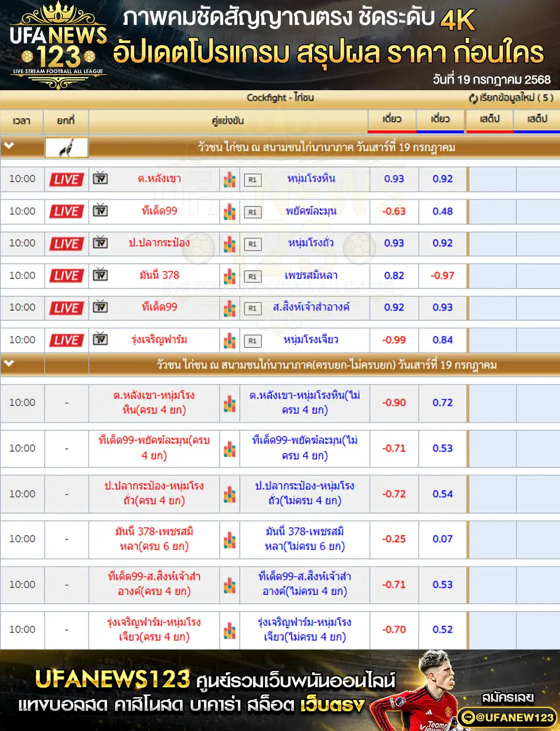Click TV icon in ต.หลังเขา row
This screenshot has width=560, height=731.
coord(100,178)
